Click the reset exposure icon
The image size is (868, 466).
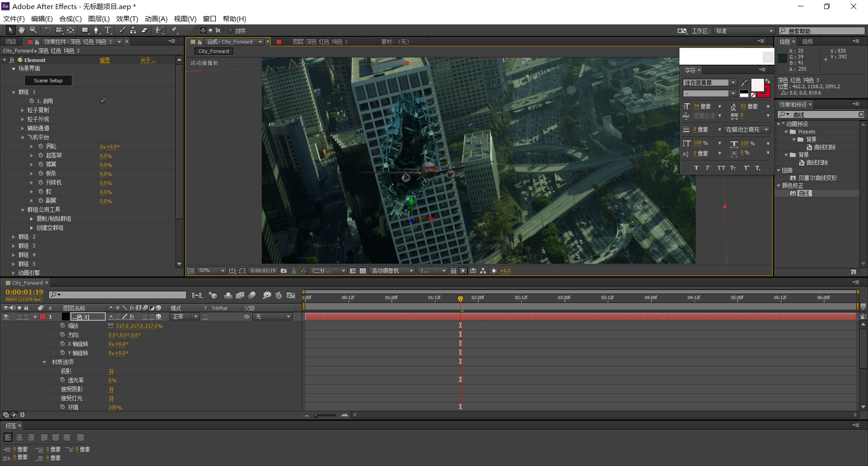(494, 271)
